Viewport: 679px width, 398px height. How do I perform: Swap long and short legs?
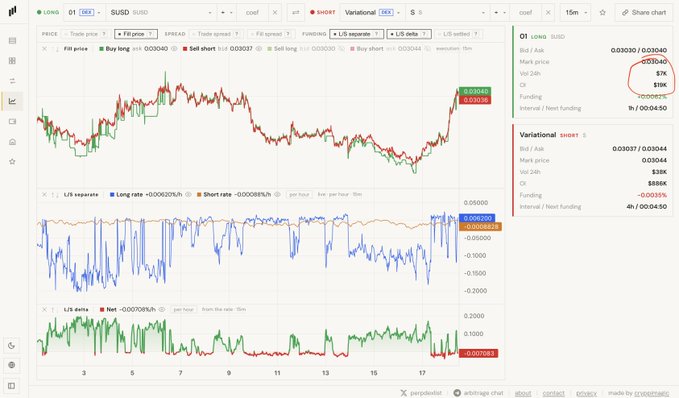296,13
